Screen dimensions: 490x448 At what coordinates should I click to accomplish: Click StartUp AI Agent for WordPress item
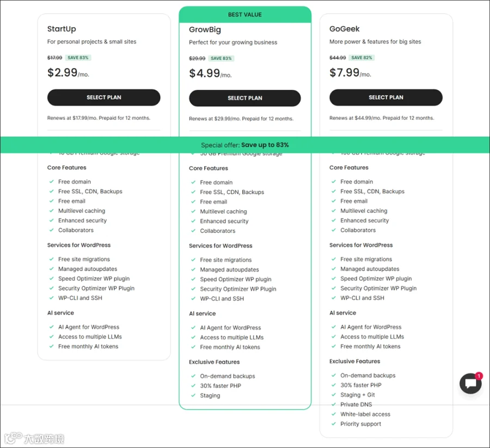tap(89, 327)
